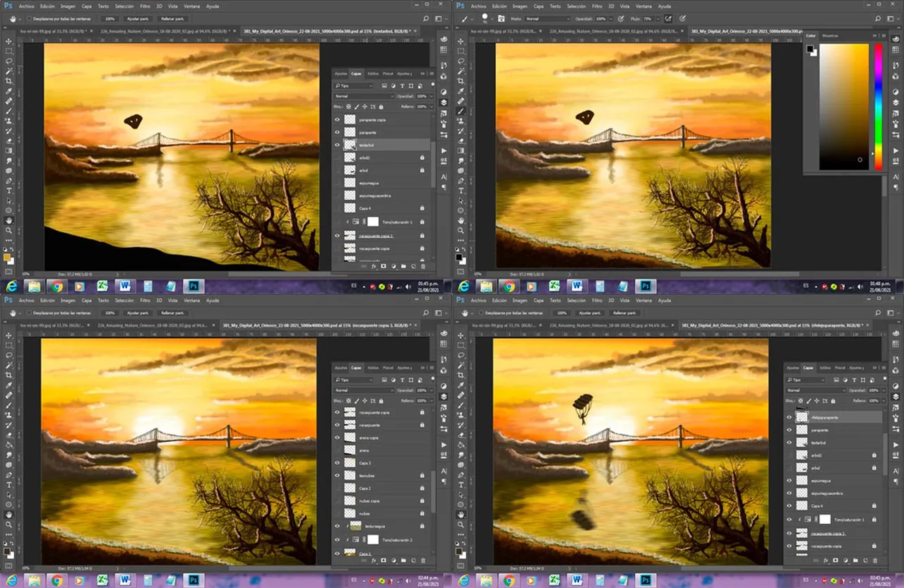Screen dimensions: 904x588
Task: Select the Clone Stamp tool in Color panel window
Action: [461, 121]
